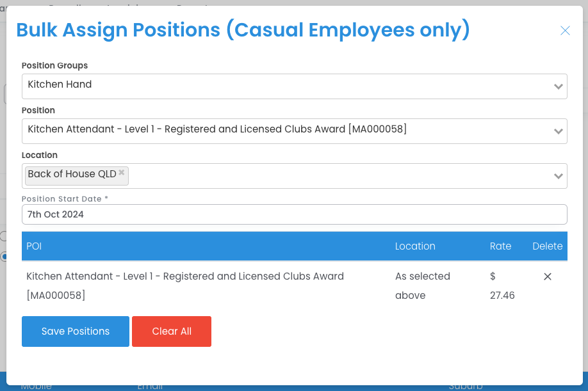588x391 pixels.
Task: Click the Bulk Assign Positions dialog title
Action: tap(243, 30)
